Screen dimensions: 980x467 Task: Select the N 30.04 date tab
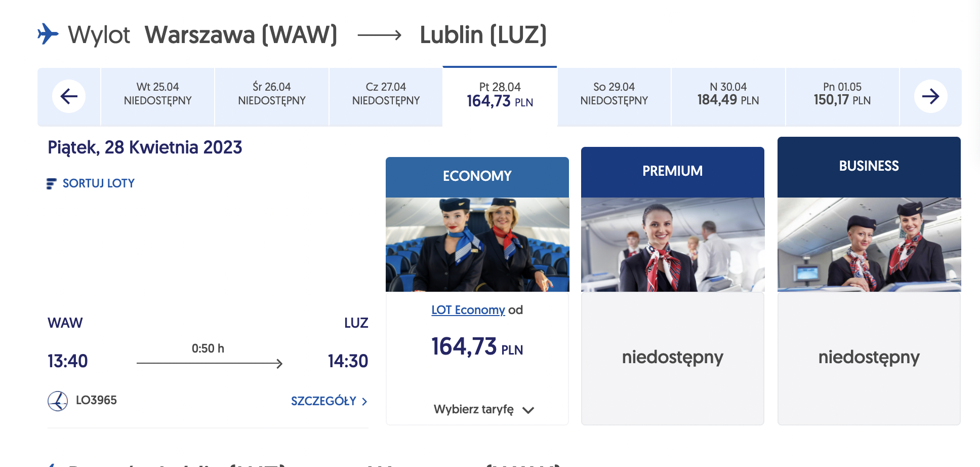tap(728, 96)
